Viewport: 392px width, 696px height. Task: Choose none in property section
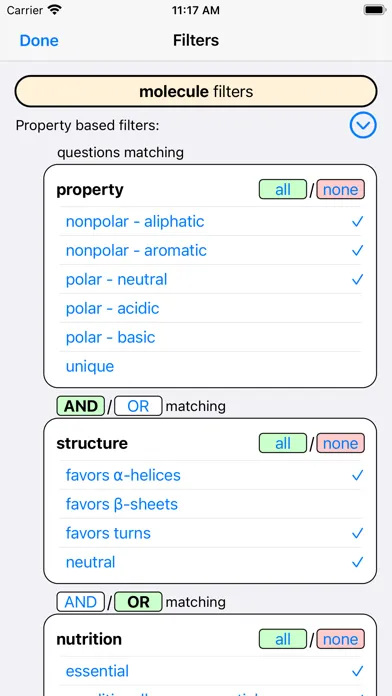(x=341, y=190)
